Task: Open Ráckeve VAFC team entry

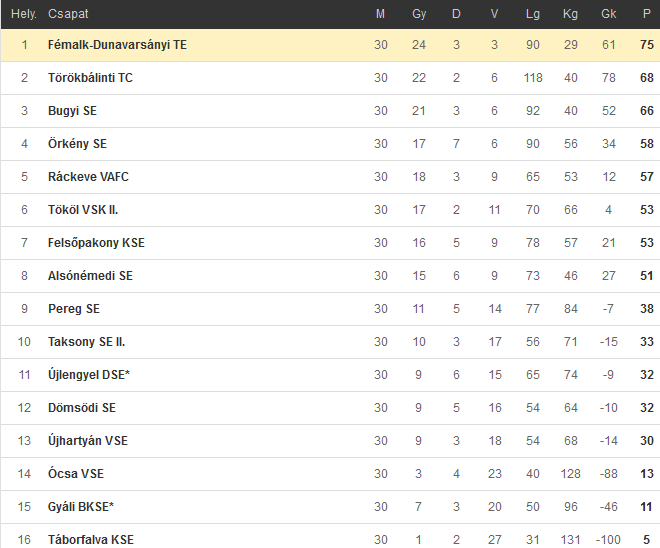Action: 88,176
